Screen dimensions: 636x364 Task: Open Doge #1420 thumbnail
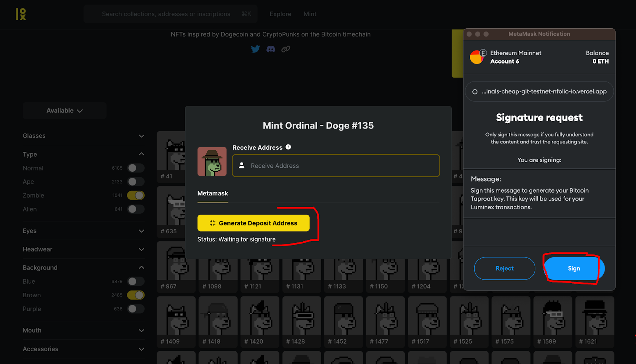(x=260, y=322)
